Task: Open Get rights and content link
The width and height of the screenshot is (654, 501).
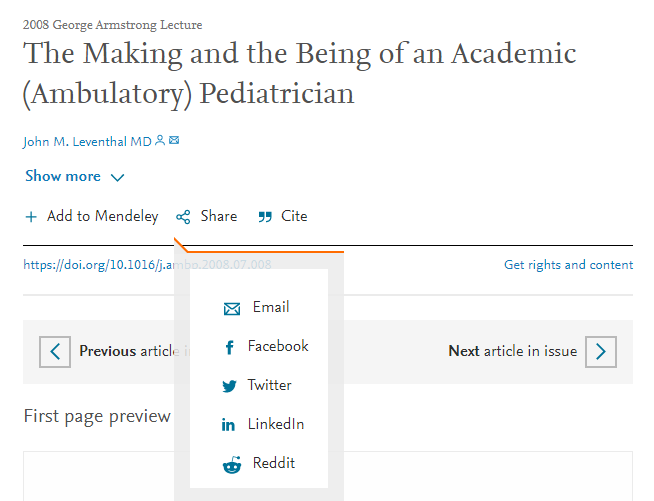Action: point(568,265)
